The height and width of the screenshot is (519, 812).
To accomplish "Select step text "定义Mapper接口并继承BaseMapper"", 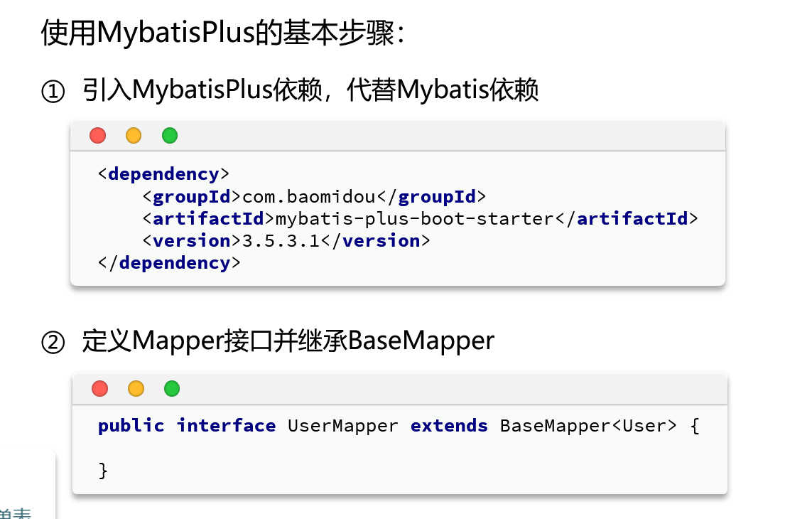I will (288, 341).
